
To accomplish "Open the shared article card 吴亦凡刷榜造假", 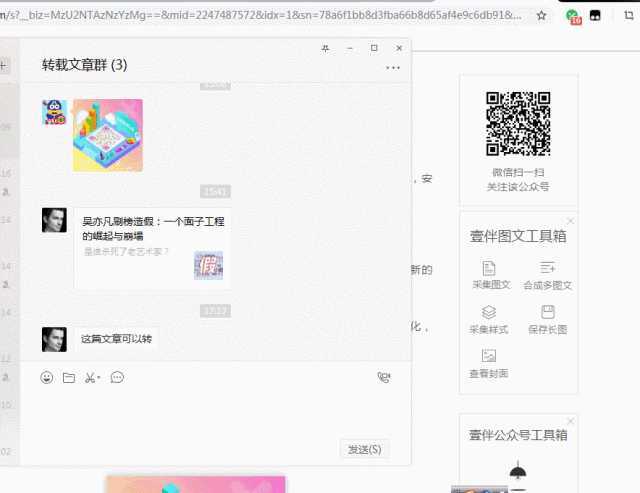I will tap(153, 249).
